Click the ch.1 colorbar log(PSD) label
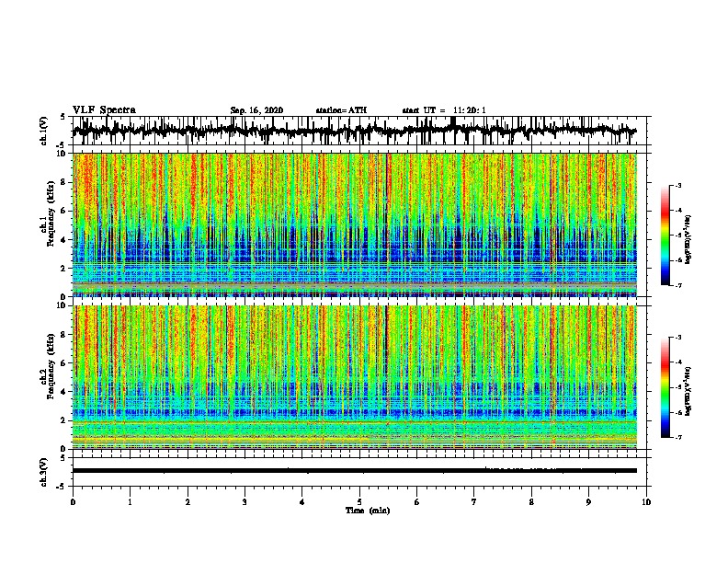Viewport: 728px width, 563px height. [688, 239]
